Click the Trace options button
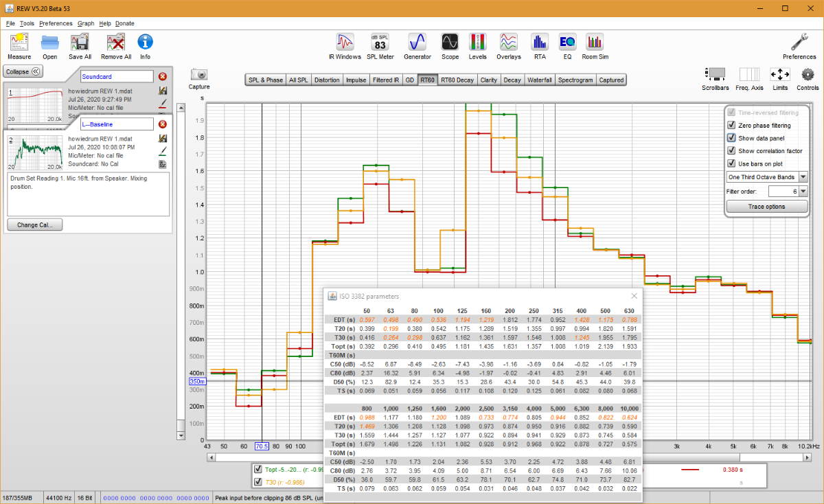The image size is (824, 504). pos(766,207)
